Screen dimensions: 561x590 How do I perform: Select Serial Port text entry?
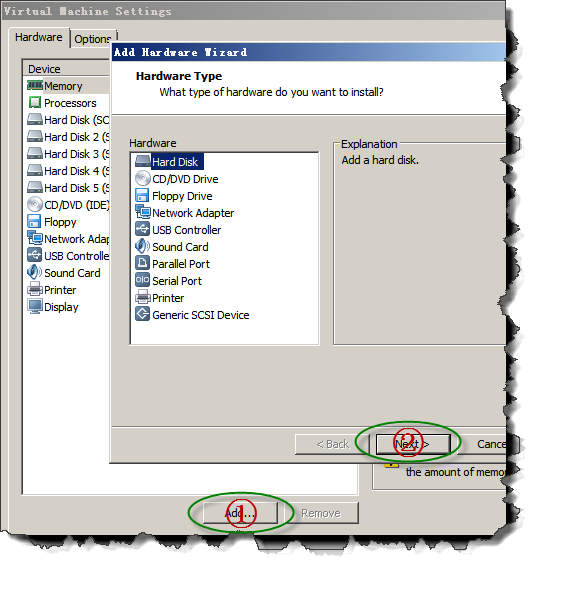(177, 281)
